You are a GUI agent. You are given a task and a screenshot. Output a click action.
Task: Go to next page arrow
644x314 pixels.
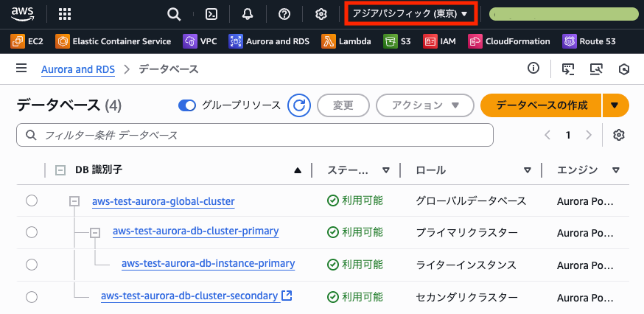point(589,135)
